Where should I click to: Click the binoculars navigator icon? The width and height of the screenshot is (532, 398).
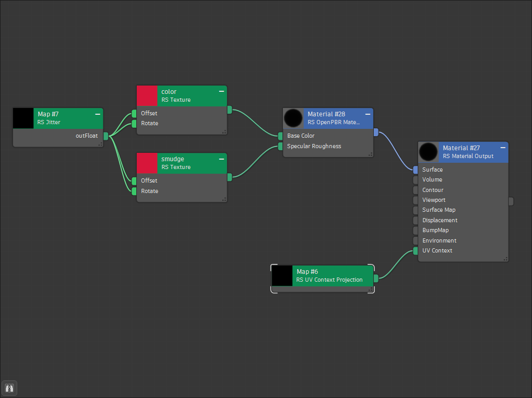pyautogui.click(x=9, y=388)
